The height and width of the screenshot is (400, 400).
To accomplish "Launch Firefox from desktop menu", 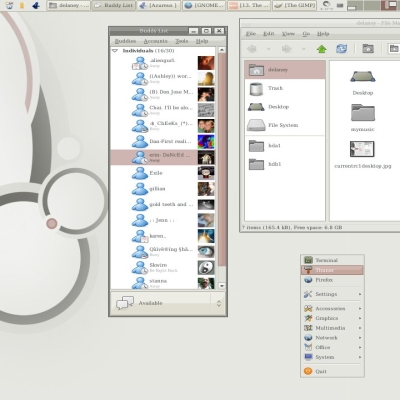I will click(x=332, y=280).
